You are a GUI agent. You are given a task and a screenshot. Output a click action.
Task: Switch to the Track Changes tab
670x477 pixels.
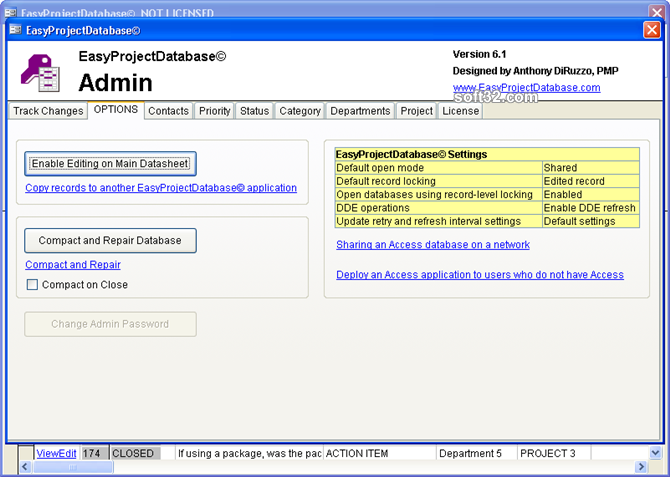48,111
